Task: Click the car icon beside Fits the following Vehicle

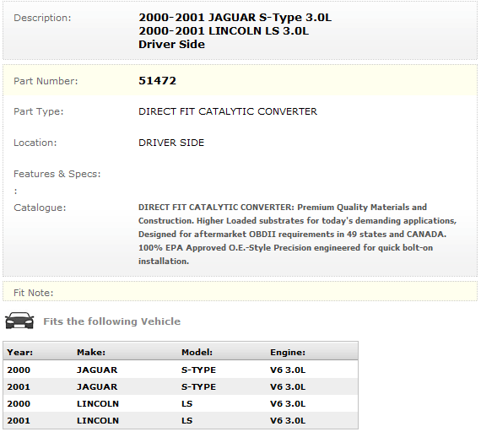Action: (19, 321)
